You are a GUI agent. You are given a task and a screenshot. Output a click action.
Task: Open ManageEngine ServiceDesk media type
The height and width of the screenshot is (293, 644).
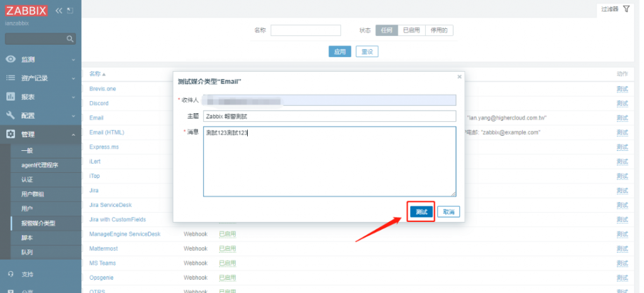[125, 234]
